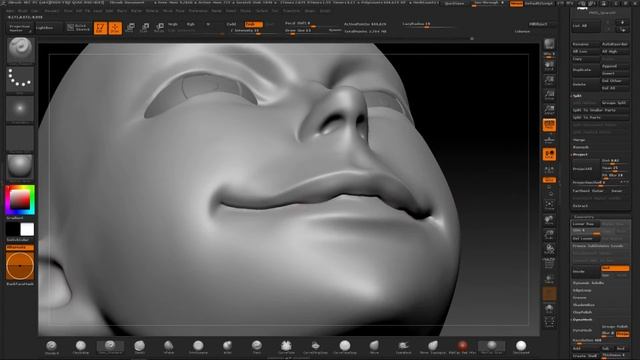
Task: Pick a hue in the color picker square
Action: coord(20,200)
